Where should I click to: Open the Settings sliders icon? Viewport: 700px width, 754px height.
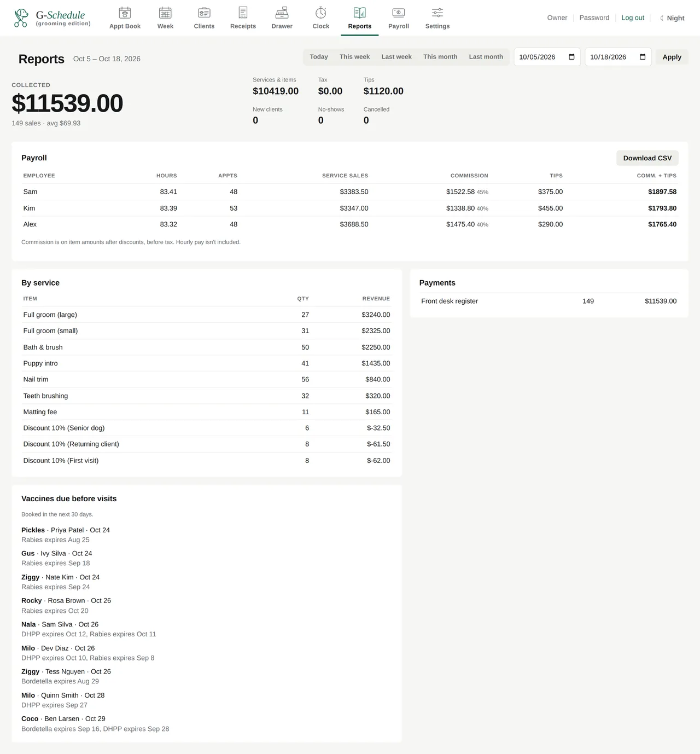tap(437, 13)
